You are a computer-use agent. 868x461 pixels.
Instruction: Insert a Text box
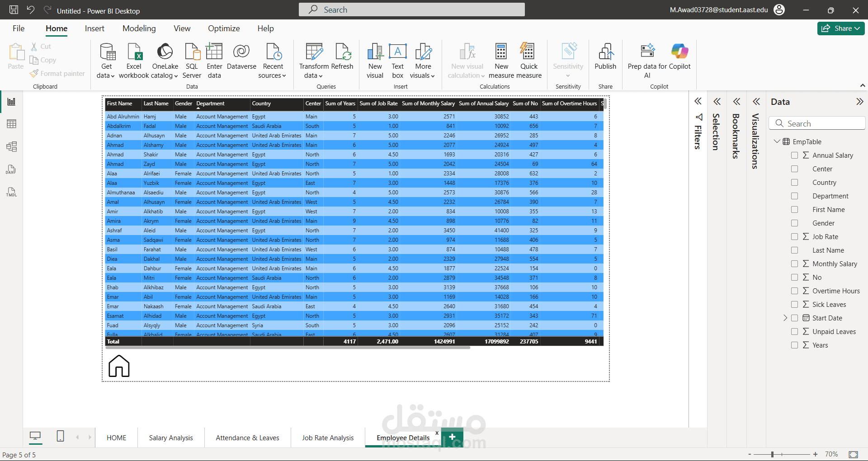[x=397, y=52]
